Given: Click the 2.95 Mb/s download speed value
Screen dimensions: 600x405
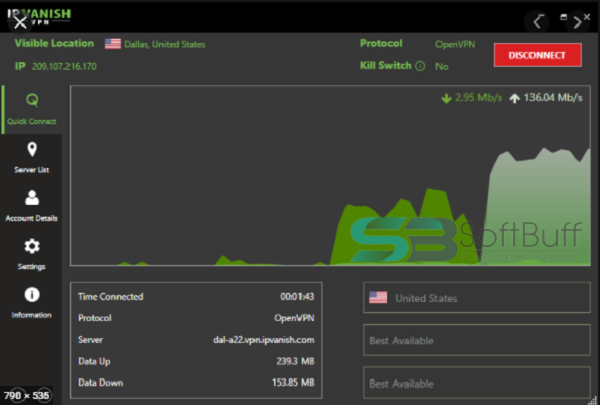Looking at the screenshot, I should coord(479,98).
